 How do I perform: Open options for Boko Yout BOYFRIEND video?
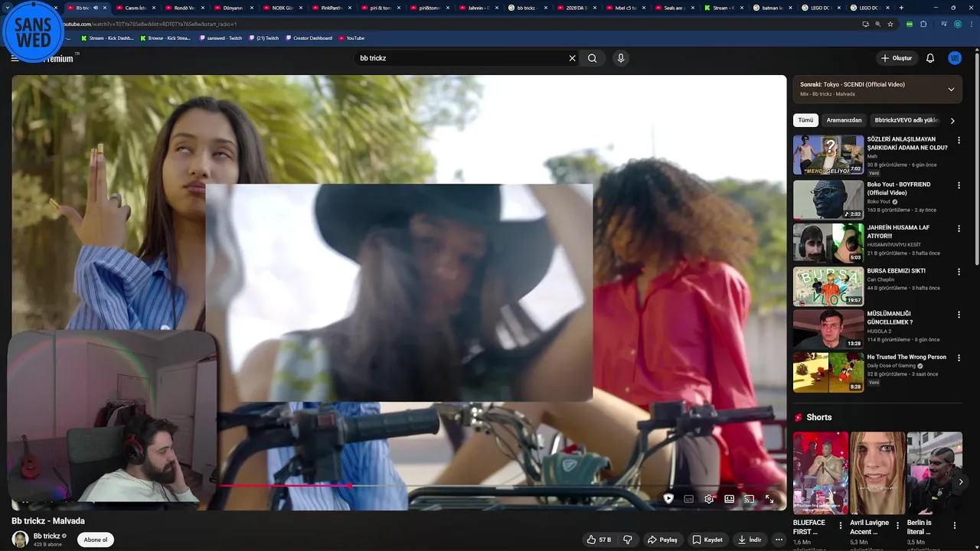point(959,185)
